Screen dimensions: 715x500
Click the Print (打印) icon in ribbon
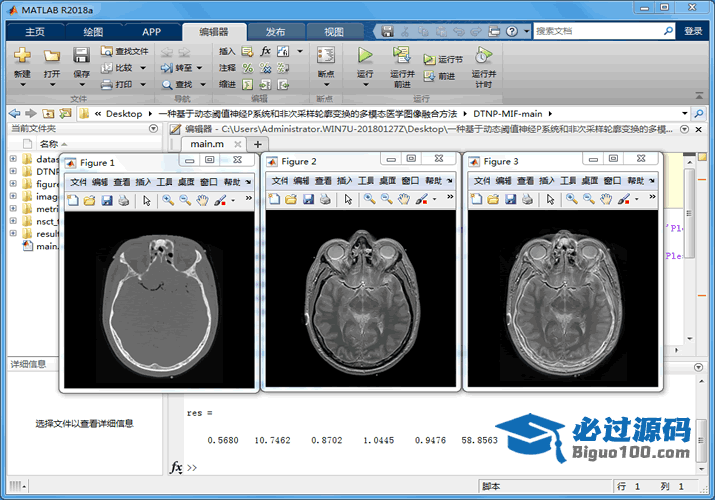[x=106, y=84]
